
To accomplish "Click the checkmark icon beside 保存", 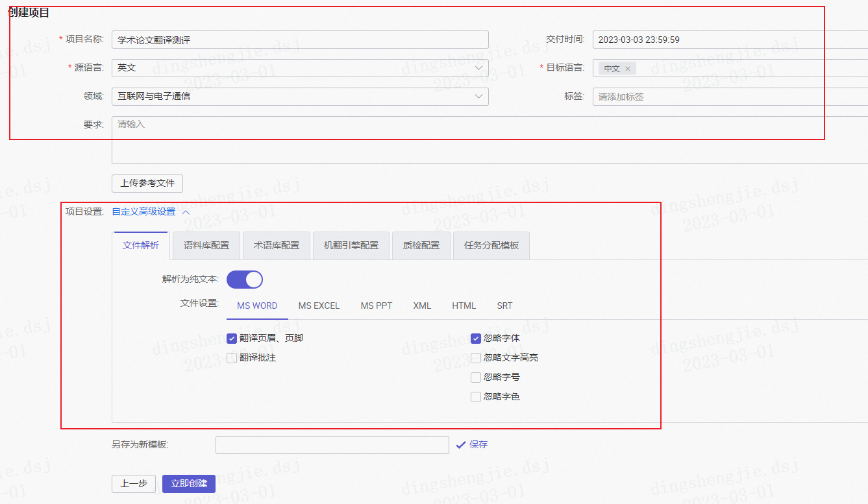I will (462, 444).
